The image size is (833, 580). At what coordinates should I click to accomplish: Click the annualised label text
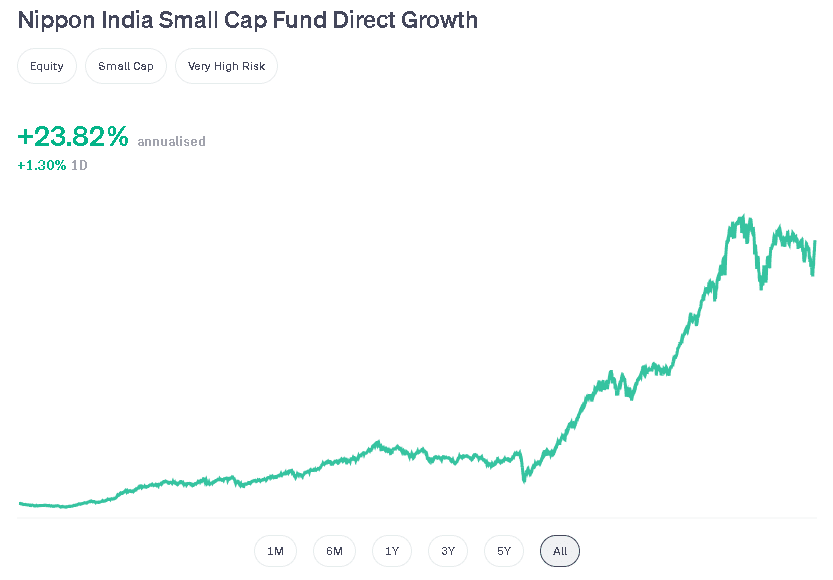(x=171, y=142)
